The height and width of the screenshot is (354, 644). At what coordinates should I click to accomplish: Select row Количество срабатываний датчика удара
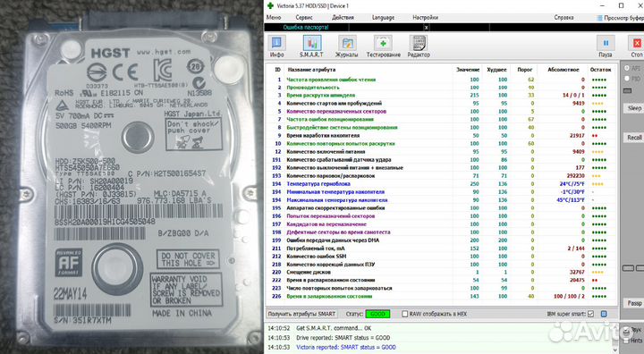coord(441,160)
